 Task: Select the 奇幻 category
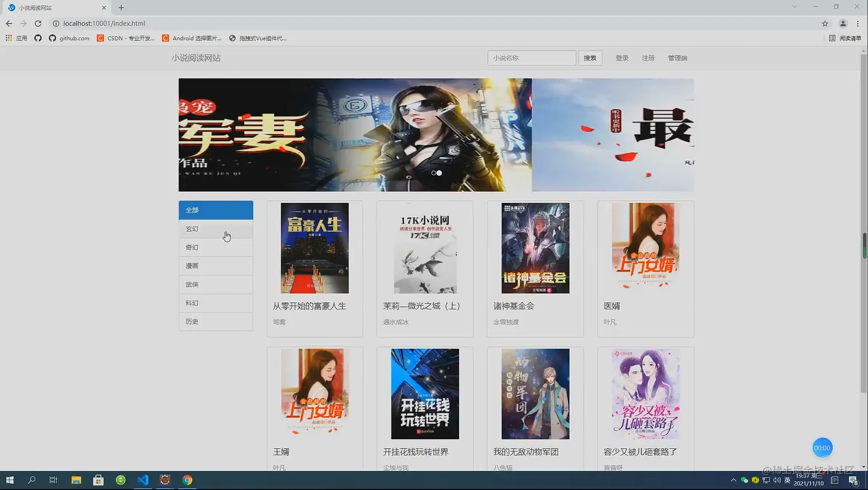(x=216, y=247)
